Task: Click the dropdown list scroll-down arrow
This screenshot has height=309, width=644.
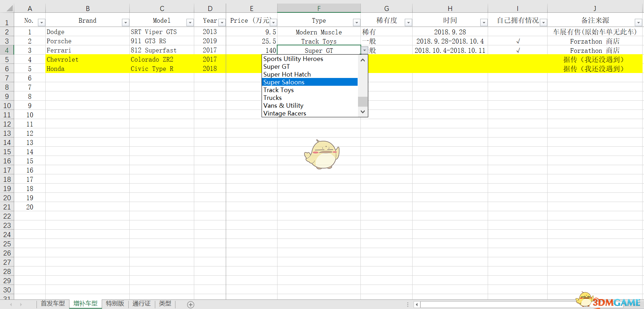Action: tap(363, 112)
